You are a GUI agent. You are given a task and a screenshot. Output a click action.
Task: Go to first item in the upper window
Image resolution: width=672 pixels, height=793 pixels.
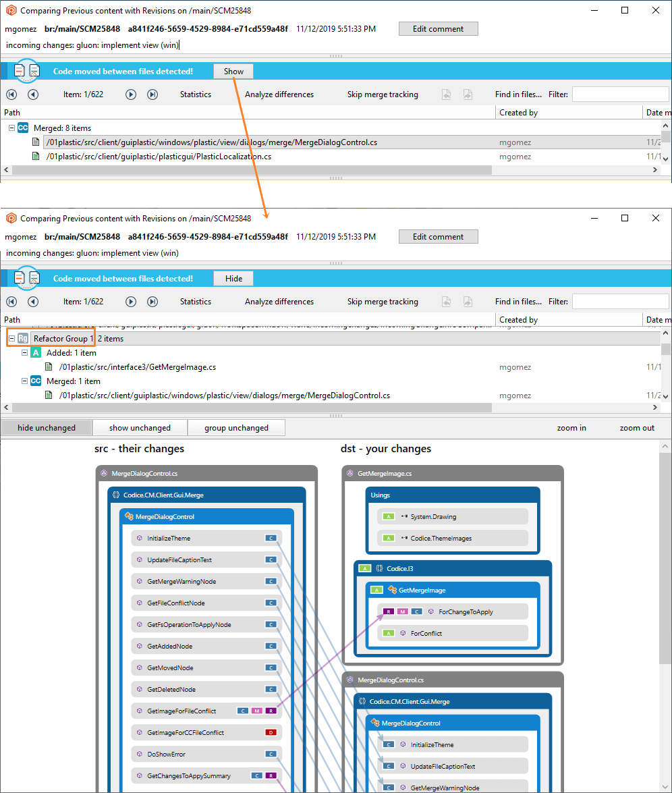click(x=11, y=94)
